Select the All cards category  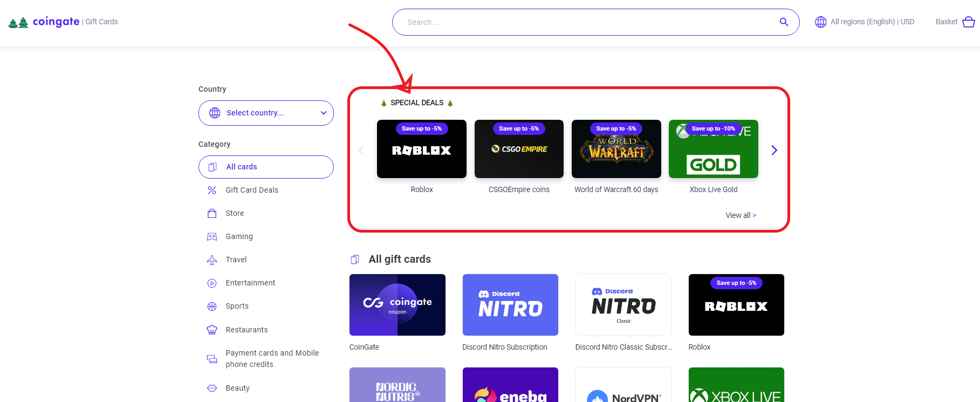pyautogui.click(x=266, y=167)
